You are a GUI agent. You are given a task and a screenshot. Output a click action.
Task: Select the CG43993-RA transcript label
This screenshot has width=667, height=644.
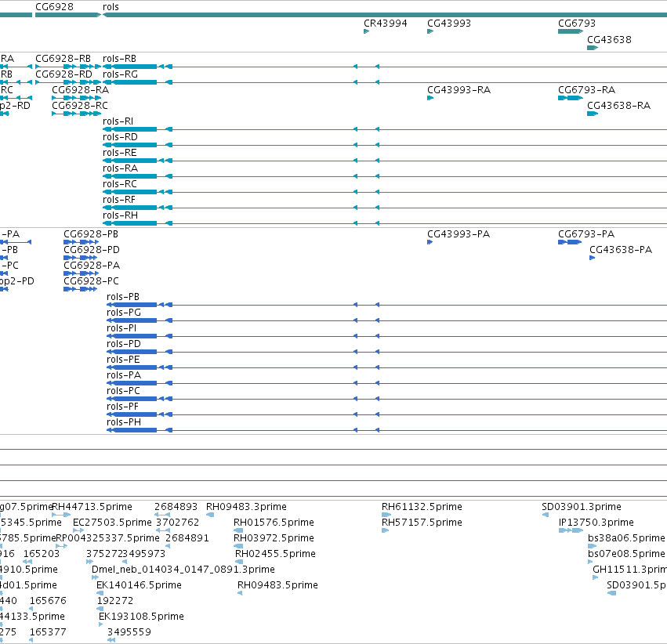(x=459, y=90)
